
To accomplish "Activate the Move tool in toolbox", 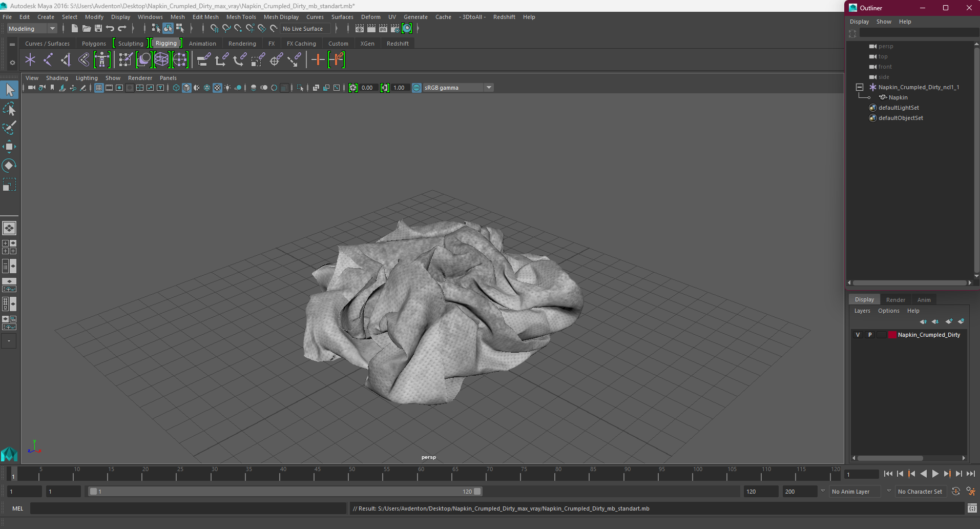I will click(9, 147).
